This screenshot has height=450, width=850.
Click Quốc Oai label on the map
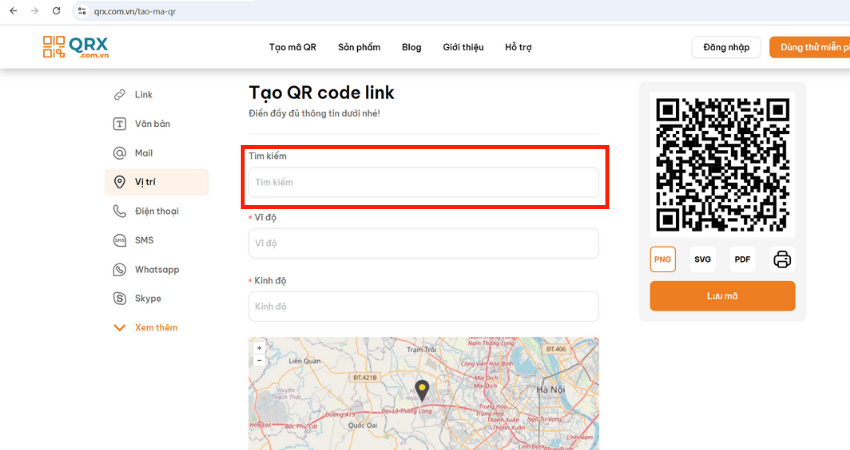click(362, 426)
